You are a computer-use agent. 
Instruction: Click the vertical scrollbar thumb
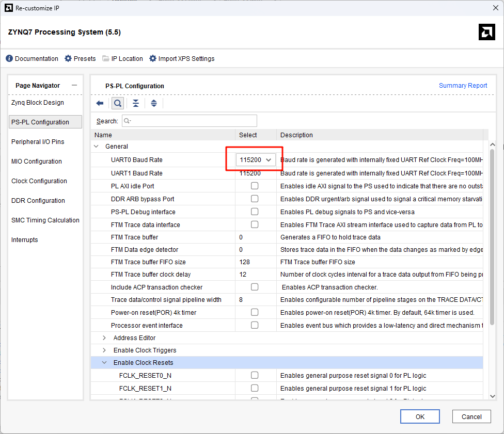(x=492, y=237)
